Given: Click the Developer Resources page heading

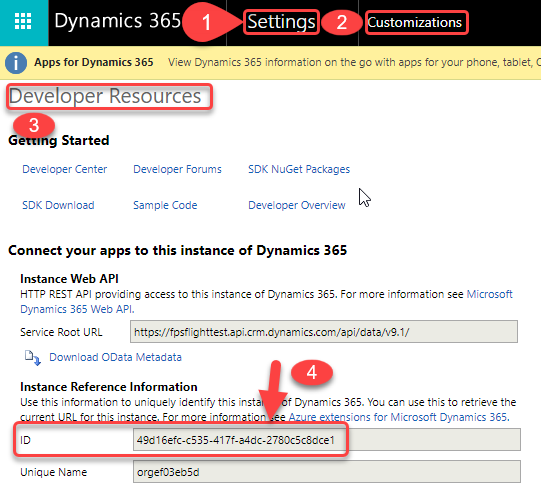Looking at the screenshot, I should (x=105, y=96).
